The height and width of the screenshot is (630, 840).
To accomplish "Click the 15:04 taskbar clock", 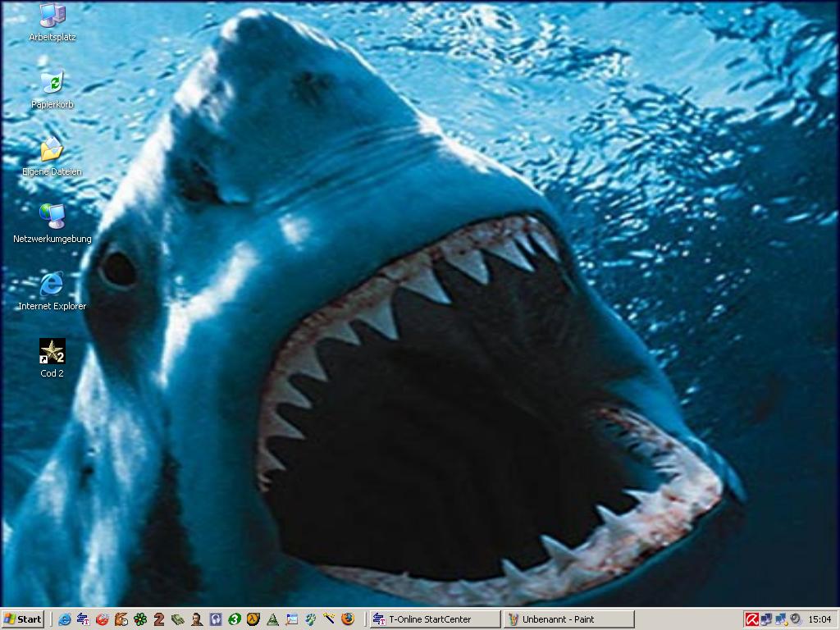I will 819,619.
